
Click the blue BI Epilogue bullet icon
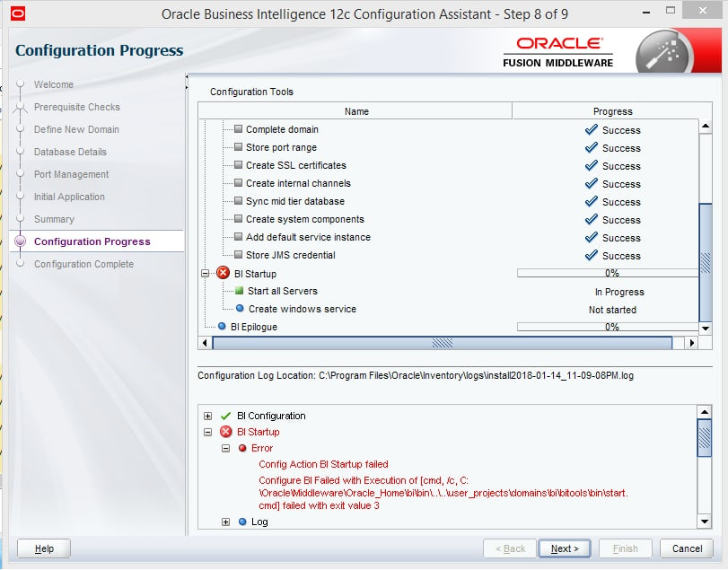click(x=222, y=327)
